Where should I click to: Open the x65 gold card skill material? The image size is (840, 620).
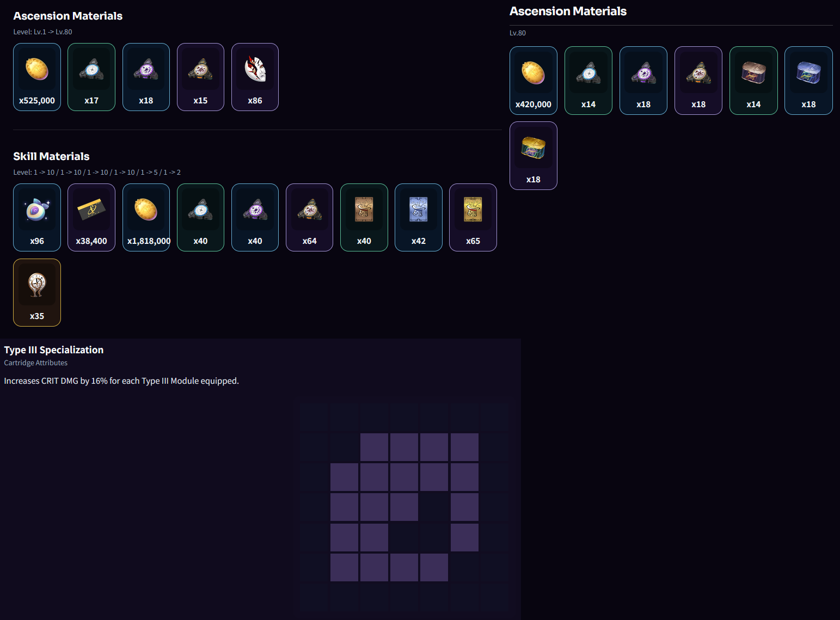(x=473, y=218)
